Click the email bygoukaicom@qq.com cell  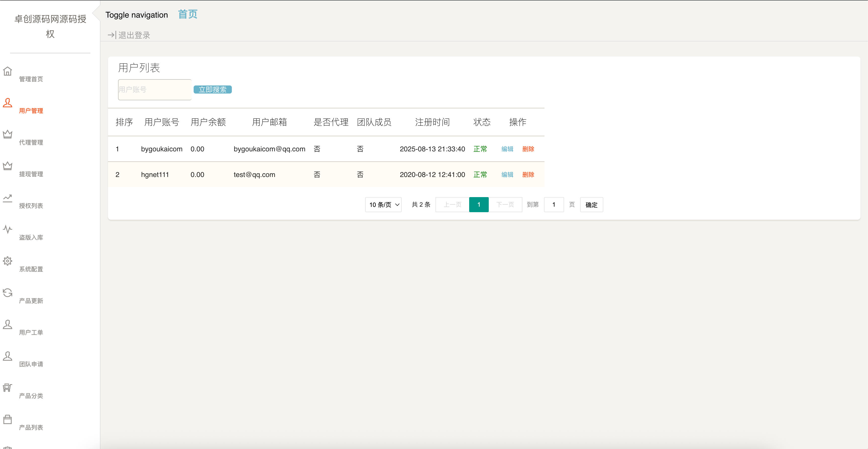[x=269, y=149]
